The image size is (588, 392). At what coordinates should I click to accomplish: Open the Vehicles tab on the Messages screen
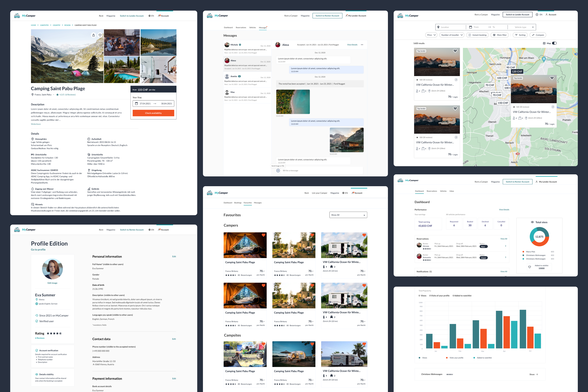coord(252,27)
